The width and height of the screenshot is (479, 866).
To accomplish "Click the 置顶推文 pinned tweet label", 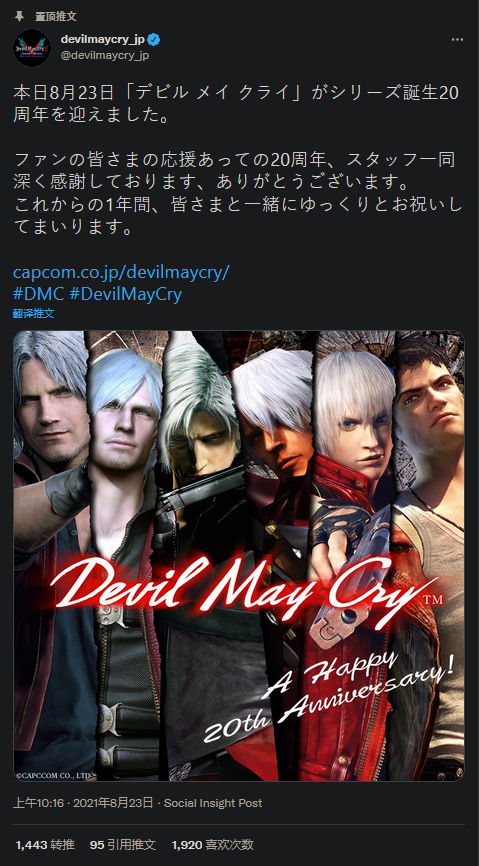I will (60, 17).
